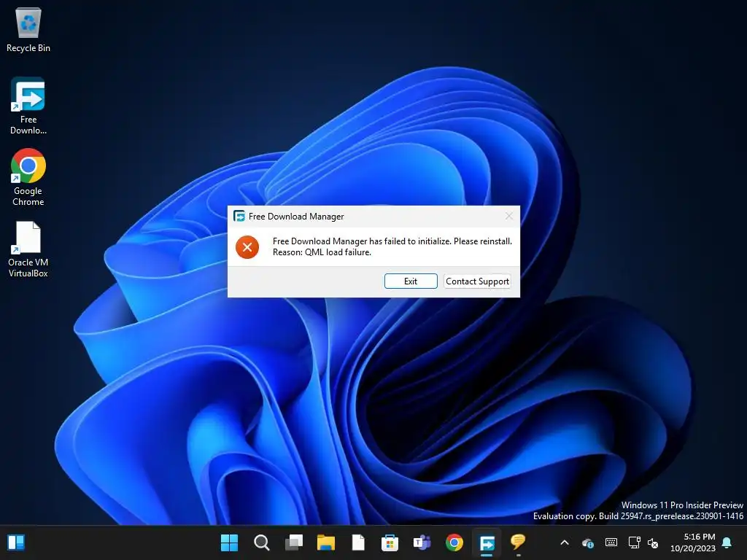Click the Exit button in the error dialog
Viewport: 747px width, 560px height.
[411, 281]
